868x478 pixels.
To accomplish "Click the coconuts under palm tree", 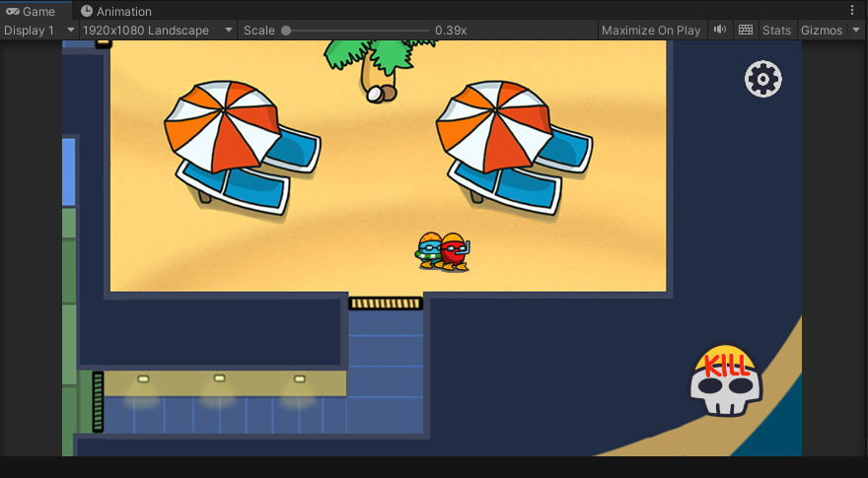I will (x=382, y=94).
